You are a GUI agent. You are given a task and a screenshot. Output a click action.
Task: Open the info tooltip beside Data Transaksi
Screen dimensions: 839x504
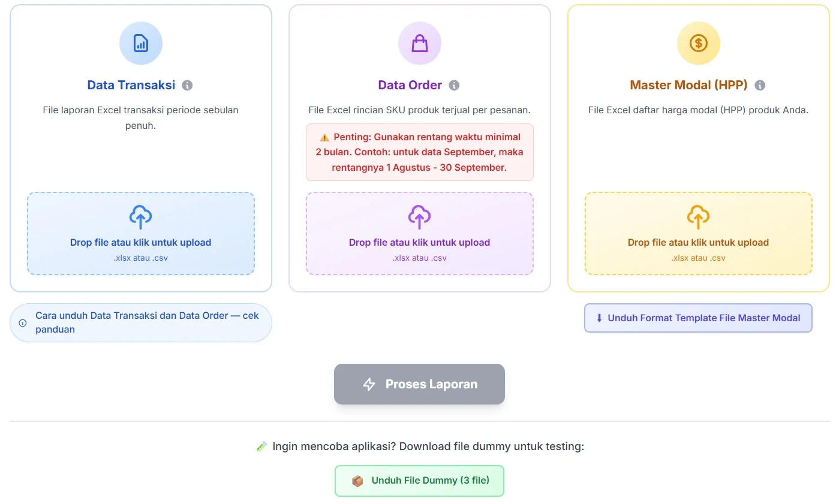187,85
